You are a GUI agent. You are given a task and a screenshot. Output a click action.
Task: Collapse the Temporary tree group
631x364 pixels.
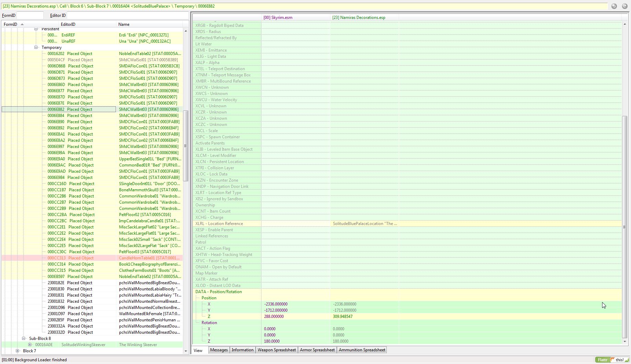click(x=36, y=47)
